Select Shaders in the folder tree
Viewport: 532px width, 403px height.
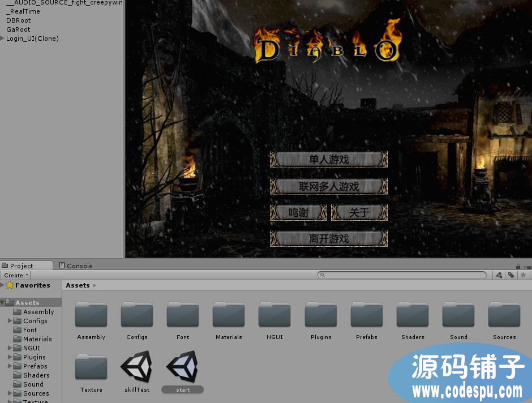pyautogui.click(x=36, y=375)
